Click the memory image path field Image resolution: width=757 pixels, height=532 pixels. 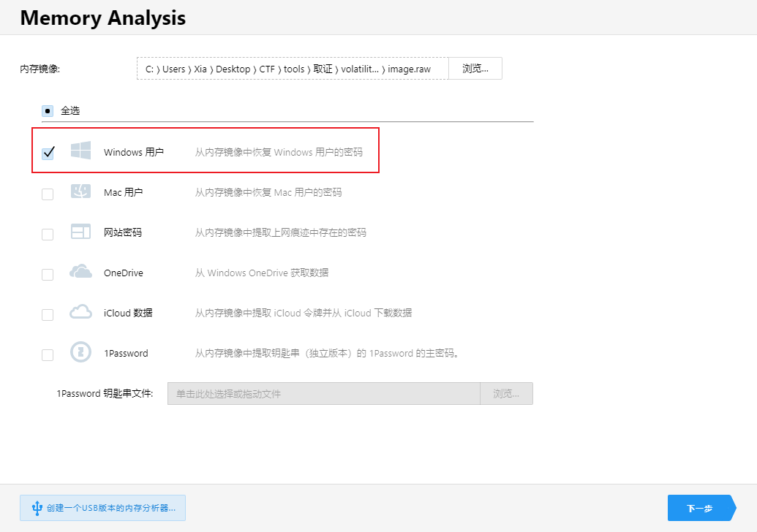pyautogui.click(x=292, y=69)
